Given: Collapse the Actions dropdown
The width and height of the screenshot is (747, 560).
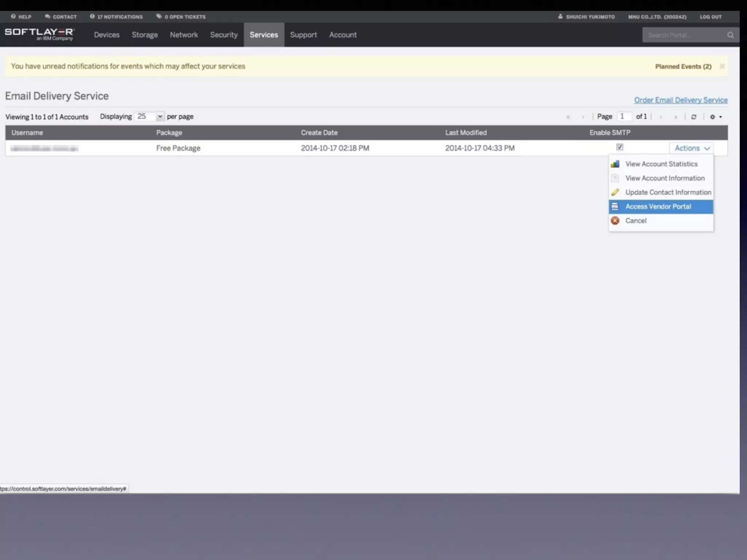Looking at the screenshot, I should pyautogui.click(x=692, y=148).
